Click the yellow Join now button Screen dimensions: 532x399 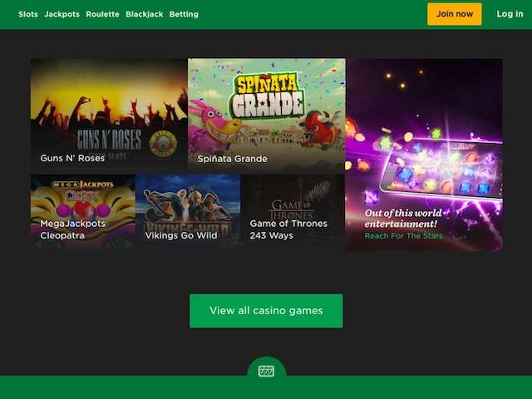click(x=455, y=14)
